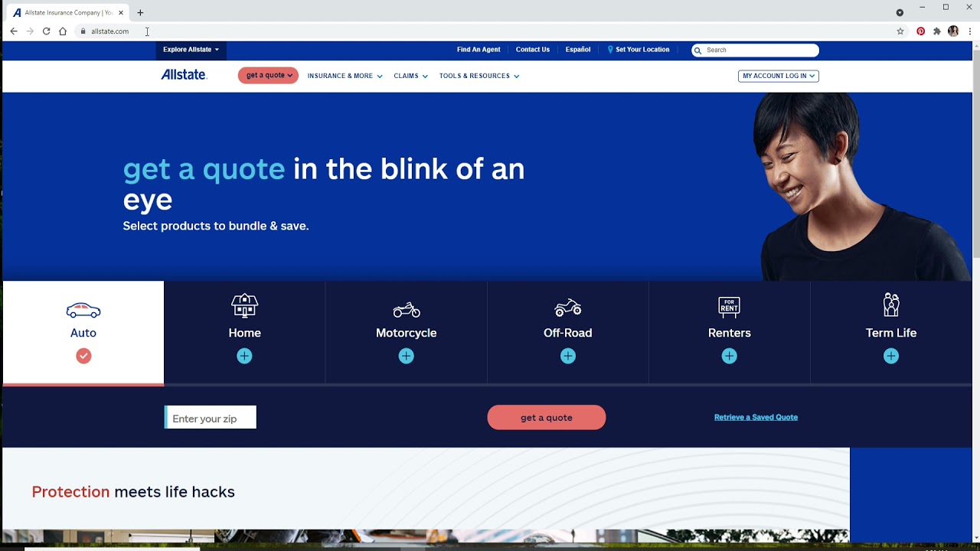Screen dimensions: 980x551
Task: Click Retrieve a Saved Quote link
Action: coord(756,417)
